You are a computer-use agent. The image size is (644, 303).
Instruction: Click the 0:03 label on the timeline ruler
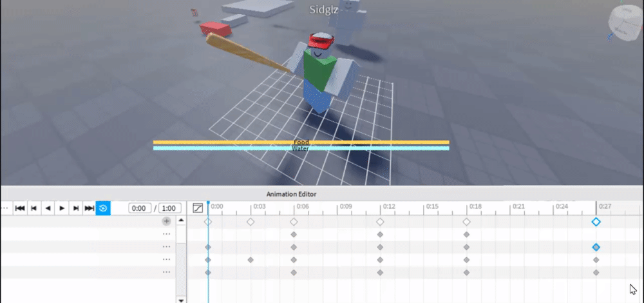click(260, 206)
